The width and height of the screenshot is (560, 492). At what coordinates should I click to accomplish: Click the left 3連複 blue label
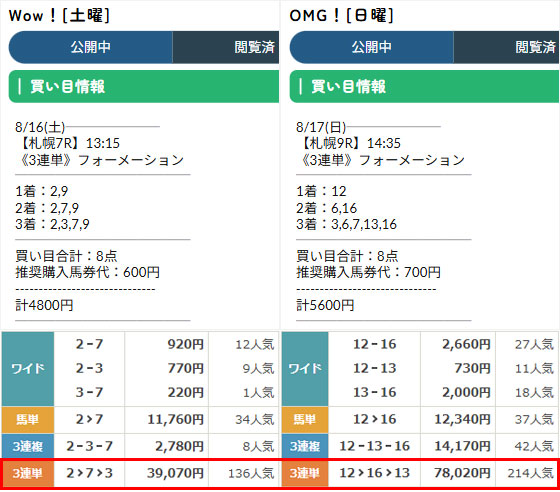point(28,446)
